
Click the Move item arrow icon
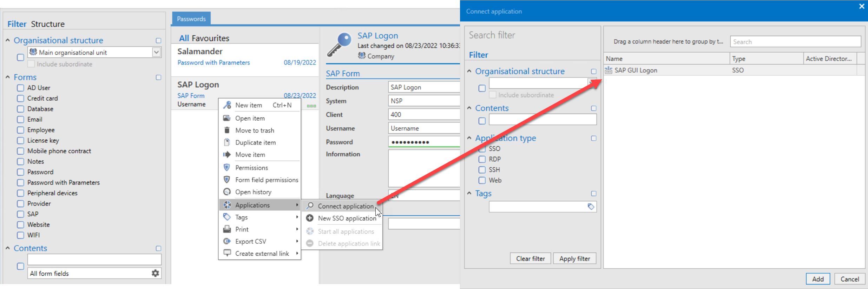[227, 154]
